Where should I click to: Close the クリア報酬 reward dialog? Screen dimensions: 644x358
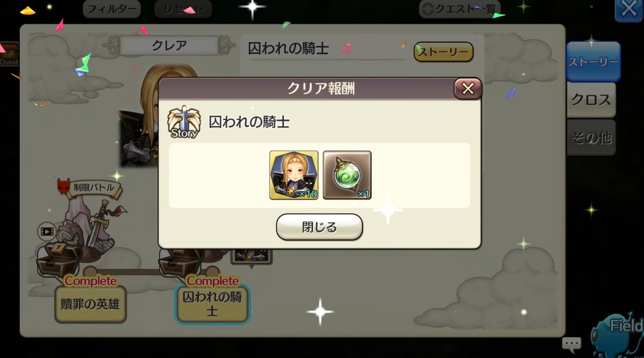coord(468,89)
